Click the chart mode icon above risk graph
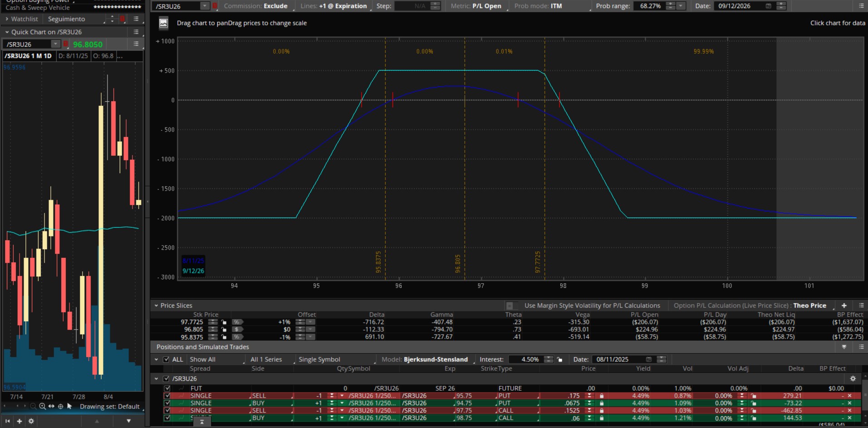 [x=163, y=23]
